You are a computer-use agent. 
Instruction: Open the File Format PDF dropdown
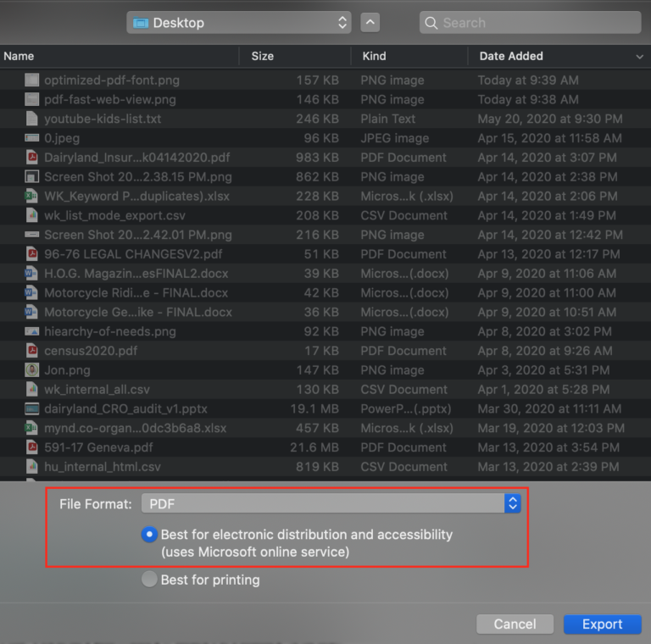331,504
